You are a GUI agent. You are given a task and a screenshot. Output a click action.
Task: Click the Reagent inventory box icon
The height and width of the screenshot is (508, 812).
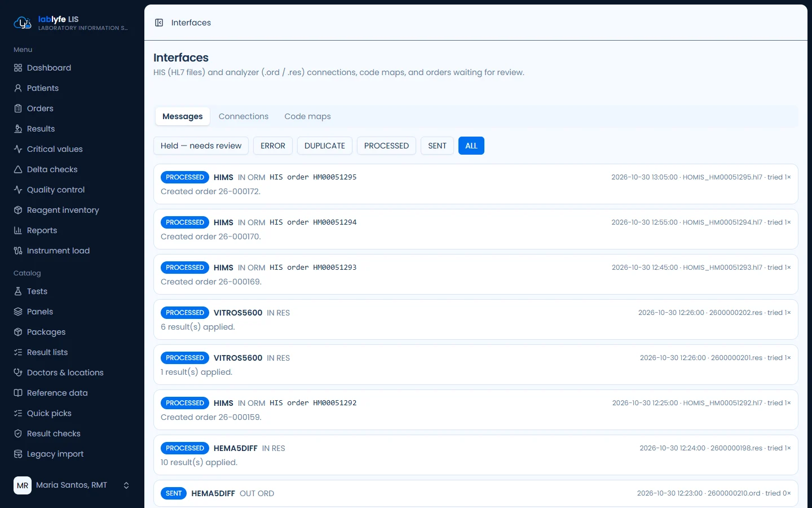pos(18,210)
